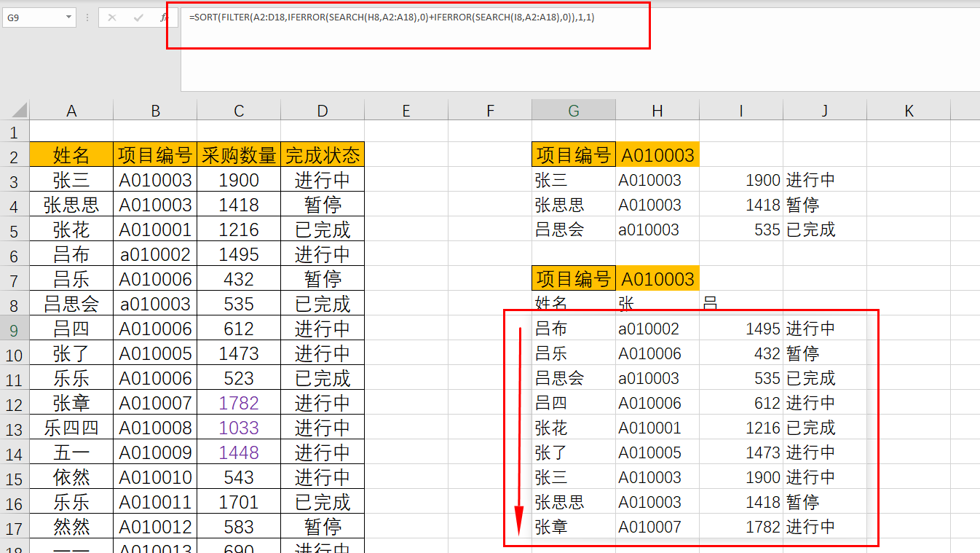
Task: Click the purple 1448 cell
Action: point(239,452)
